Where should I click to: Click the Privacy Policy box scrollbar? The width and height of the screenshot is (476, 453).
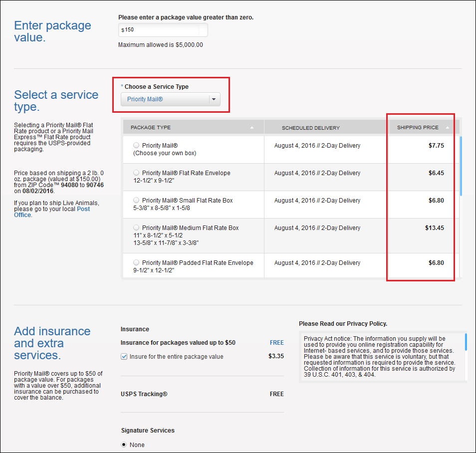click(466, 342)
